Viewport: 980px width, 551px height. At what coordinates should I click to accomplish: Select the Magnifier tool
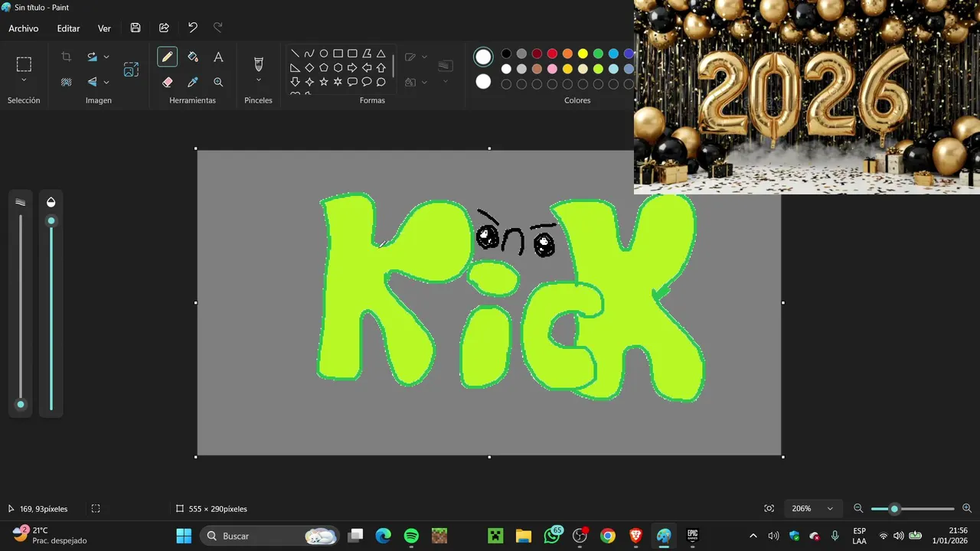point(218,82)
